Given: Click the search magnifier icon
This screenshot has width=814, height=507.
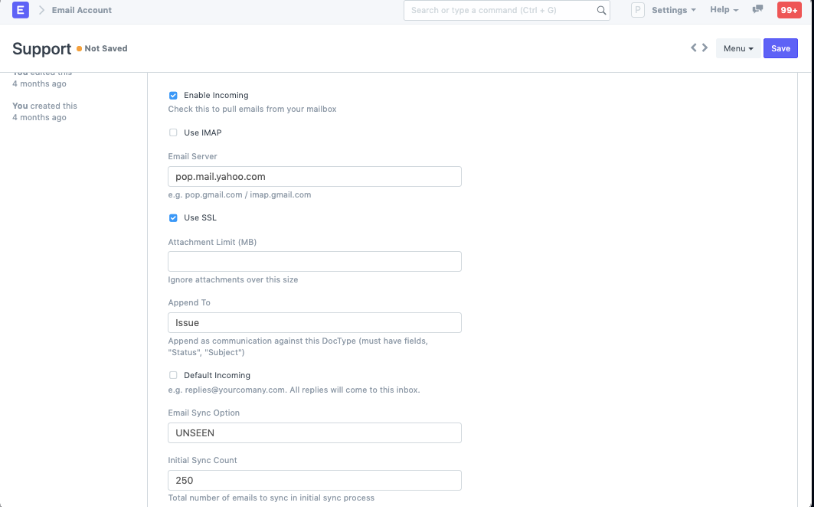Looking at the screenshot, I should [x=602, y=10].
